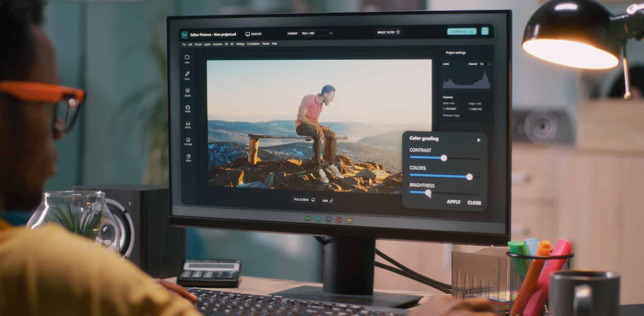Click the glasses icon in sidebar
Screen dimensions: 644x316
click(x=188, y=124)
